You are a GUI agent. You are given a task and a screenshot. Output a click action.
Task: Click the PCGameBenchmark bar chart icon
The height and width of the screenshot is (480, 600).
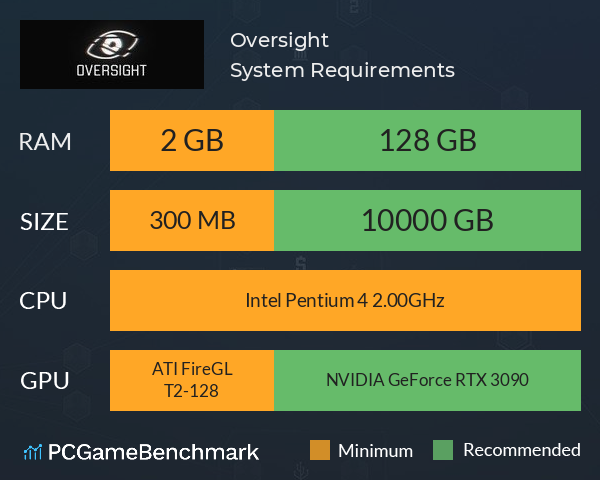point(33,452)
